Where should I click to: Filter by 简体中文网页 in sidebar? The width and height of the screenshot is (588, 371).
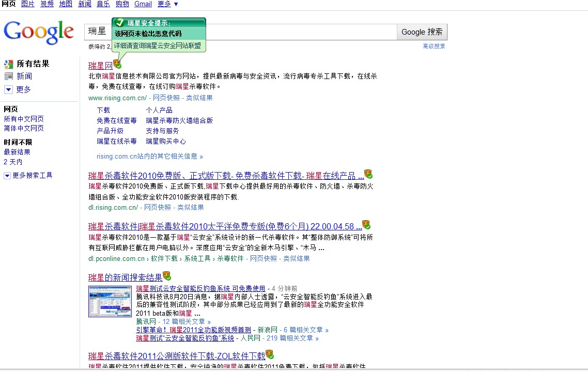(x=24, y=128)
